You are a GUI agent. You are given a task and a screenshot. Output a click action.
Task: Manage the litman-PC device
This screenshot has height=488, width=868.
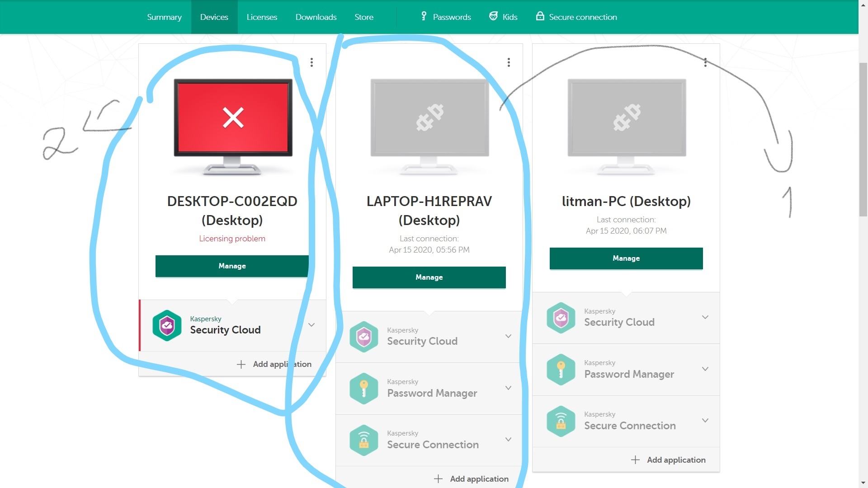626,258
